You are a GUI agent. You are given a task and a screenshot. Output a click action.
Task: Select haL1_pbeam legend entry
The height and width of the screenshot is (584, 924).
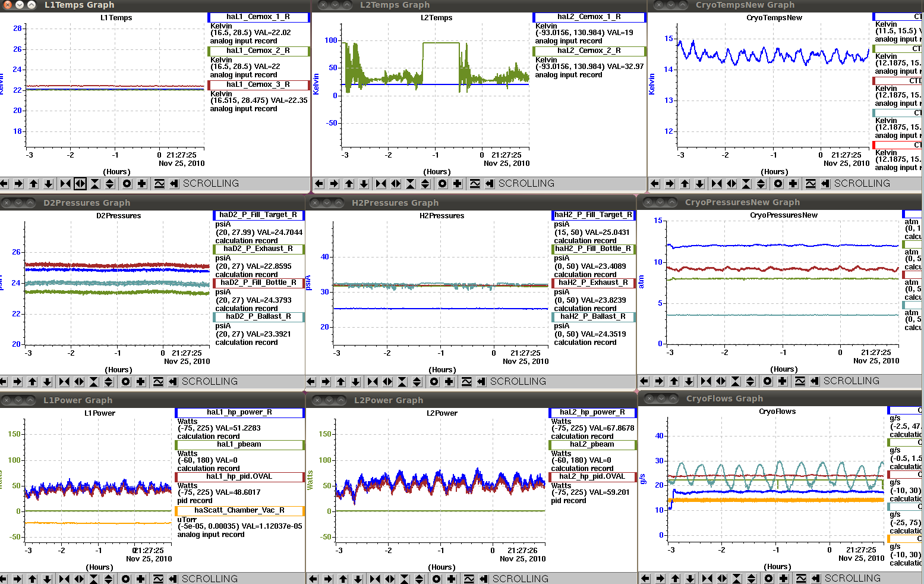pos(239,445)
